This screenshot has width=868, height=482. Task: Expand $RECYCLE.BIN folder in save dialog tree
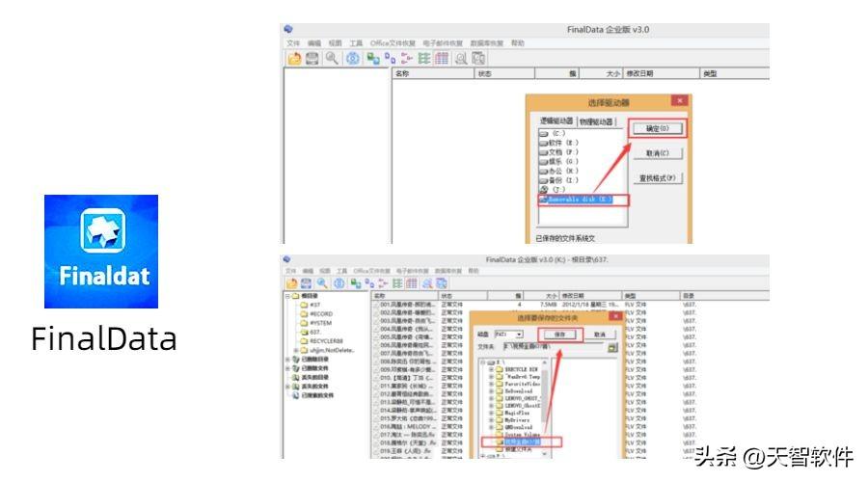tap(491, 369)
